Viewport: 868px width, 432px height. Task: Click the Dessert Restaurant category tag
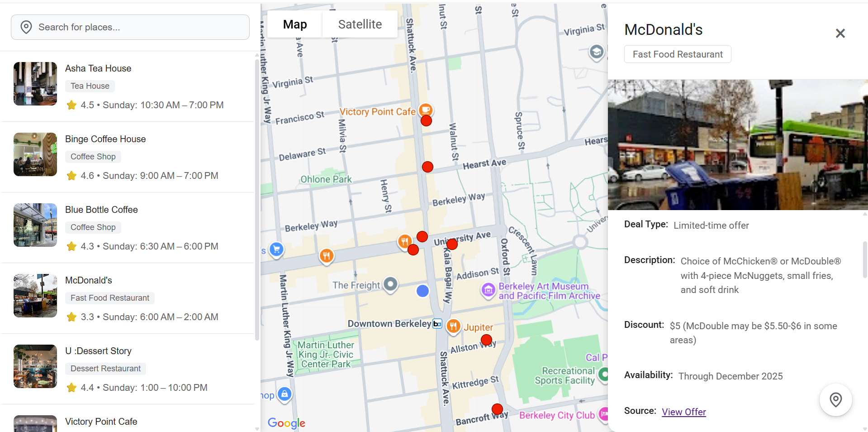coord(105,369)
